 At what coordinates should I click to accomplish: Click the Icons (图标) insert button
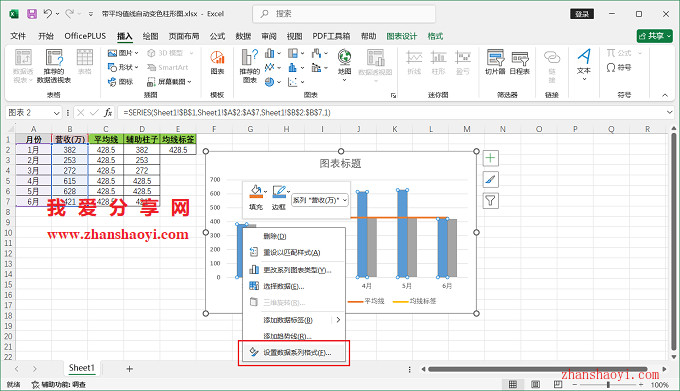[x=121, y=81]
